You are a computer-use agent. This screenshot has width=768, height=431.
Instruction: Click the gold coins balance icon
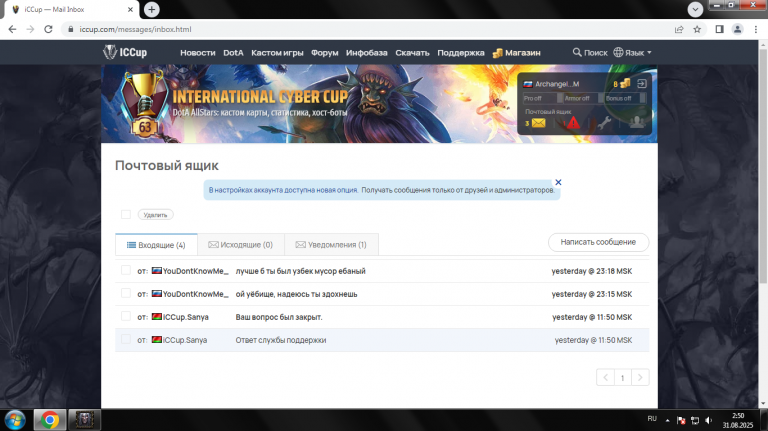[x=625, y=84]
